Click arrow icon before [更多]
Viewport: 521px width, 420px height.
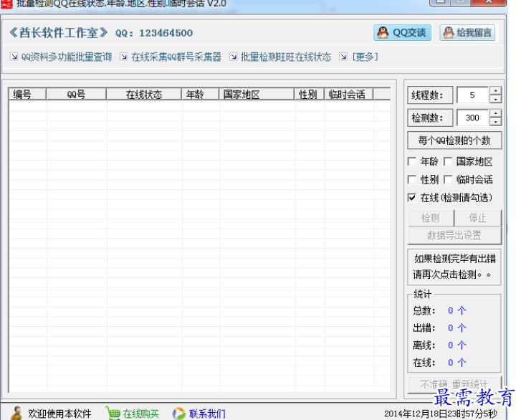(343, 57)
